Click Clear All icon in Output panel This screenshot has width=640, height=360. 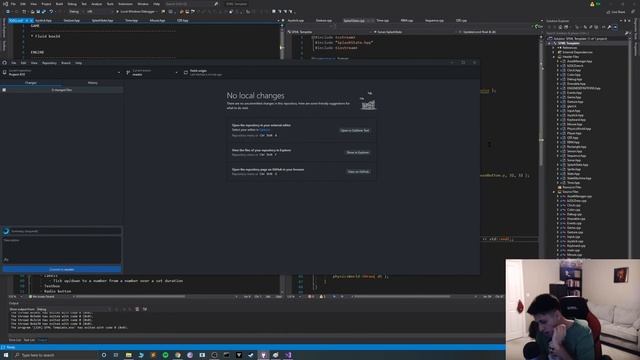coord(137,309)
